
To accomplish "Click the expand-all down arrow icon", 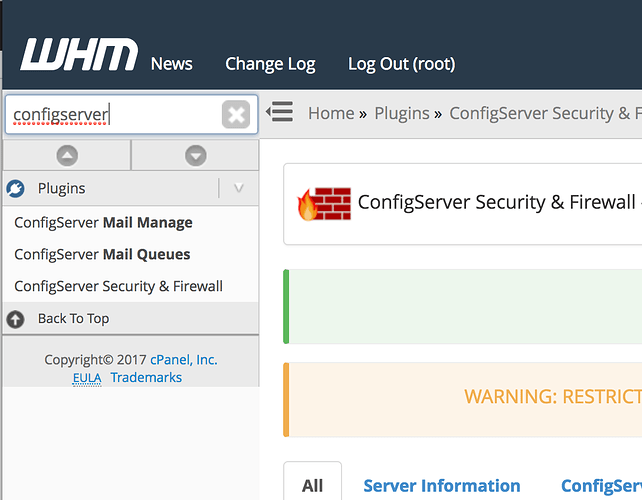I will point(196,156).
